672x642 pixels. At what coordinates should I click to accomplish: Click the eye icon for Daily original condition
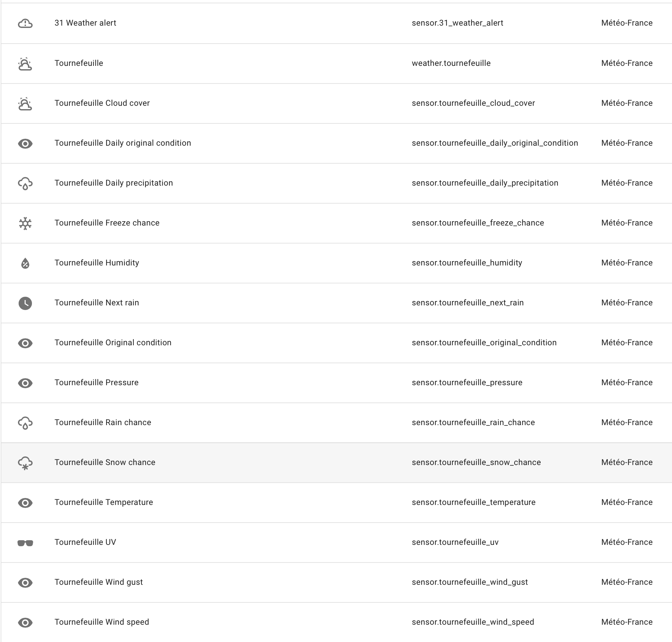pos(25,143)
